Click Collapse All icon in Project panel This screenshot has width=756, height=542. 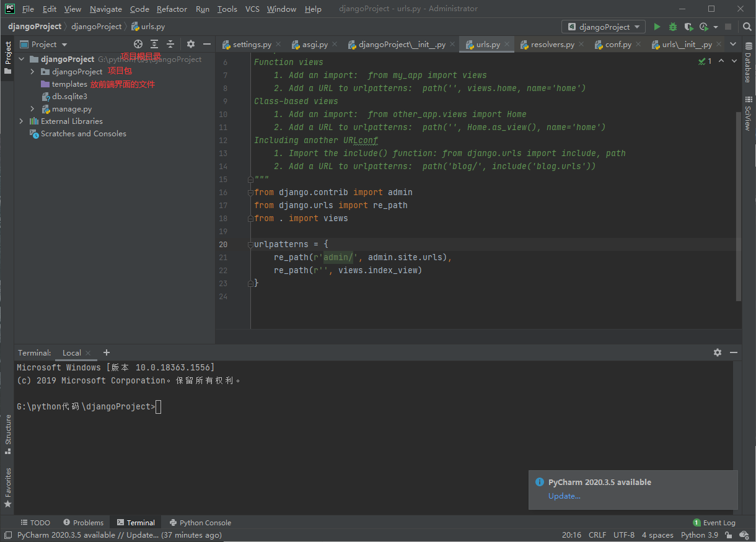coord(170,44)
